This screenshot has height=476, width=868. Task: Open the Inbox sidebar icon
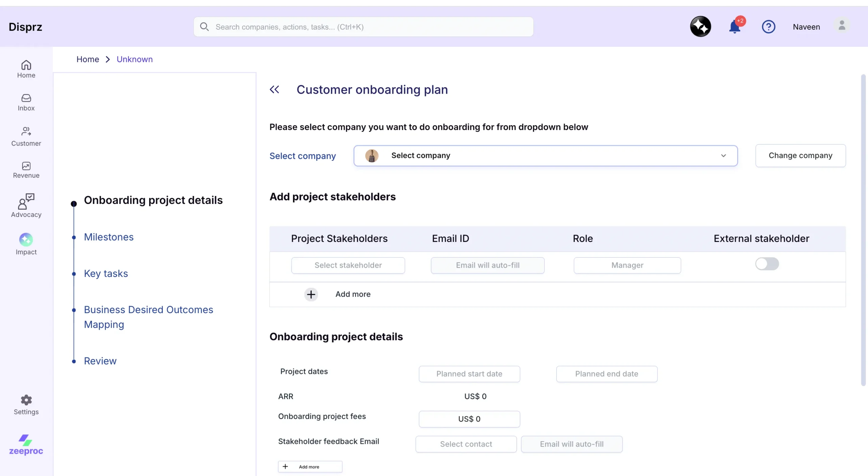pyautogui.click(x=26, y=102)
